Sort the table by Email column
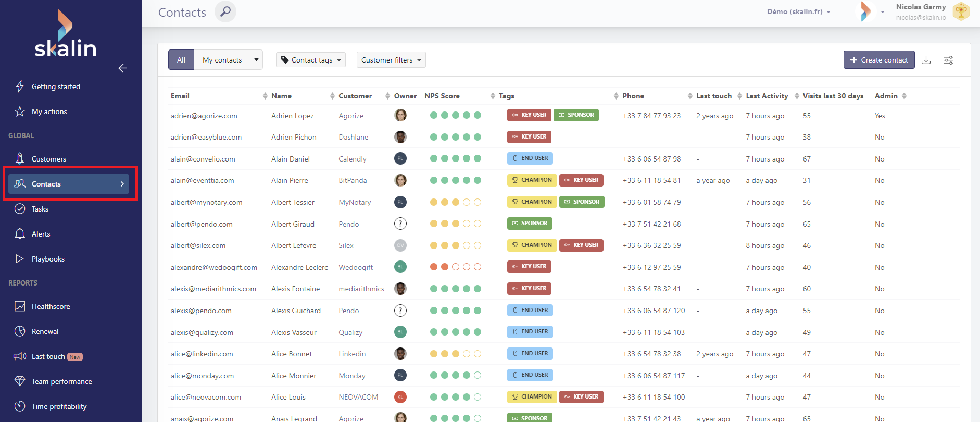980x422 pixels. pos(180,96)
